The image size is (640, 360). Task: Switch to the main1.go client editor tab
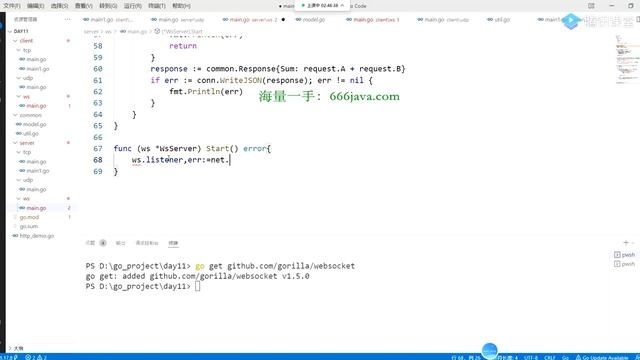coord(108,20)
